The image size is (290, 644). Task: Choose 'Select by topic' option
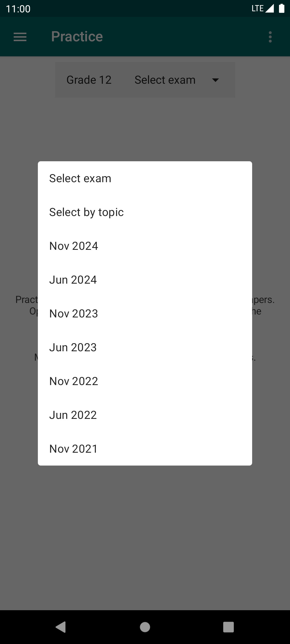[x=145, y=212]
